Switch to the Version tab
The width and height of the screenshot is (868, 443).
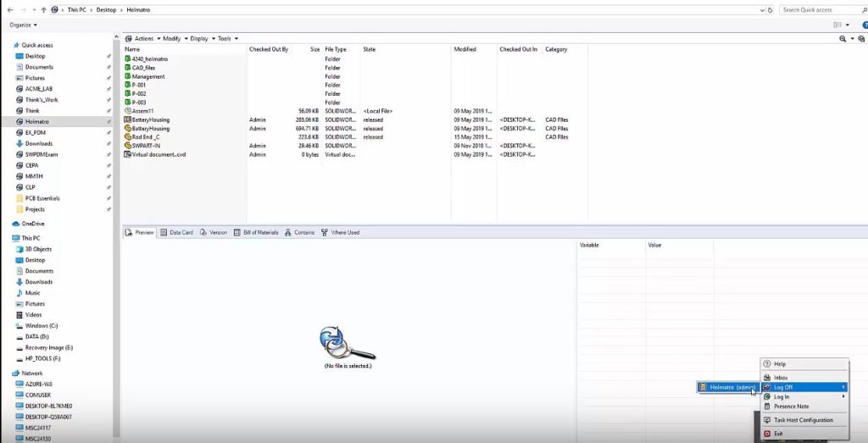tap(214, 232)
